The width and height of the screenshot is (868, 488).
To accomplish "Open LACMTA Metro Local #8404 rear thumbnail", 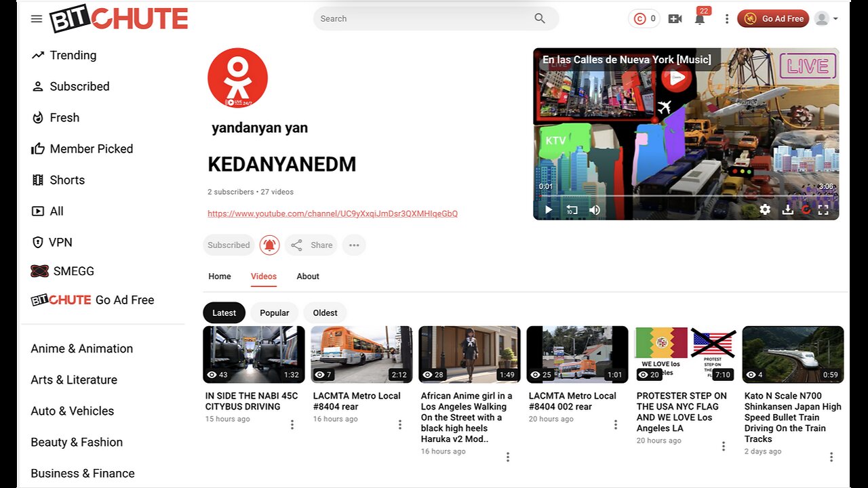I will point(361,354).
